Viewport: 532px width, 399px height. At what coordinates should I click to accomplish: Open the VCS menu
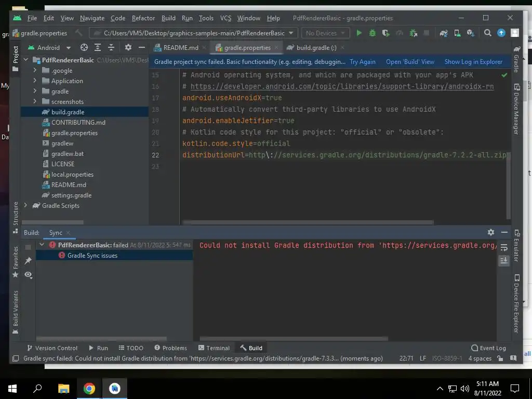point(225,18)
